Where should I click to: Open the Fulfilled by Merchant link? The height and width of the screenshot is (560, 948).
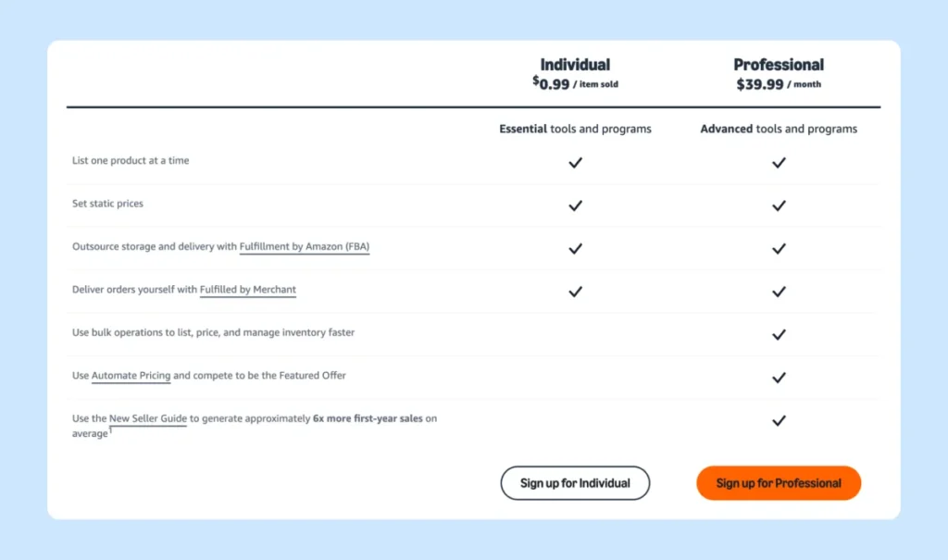click(248, 290)
